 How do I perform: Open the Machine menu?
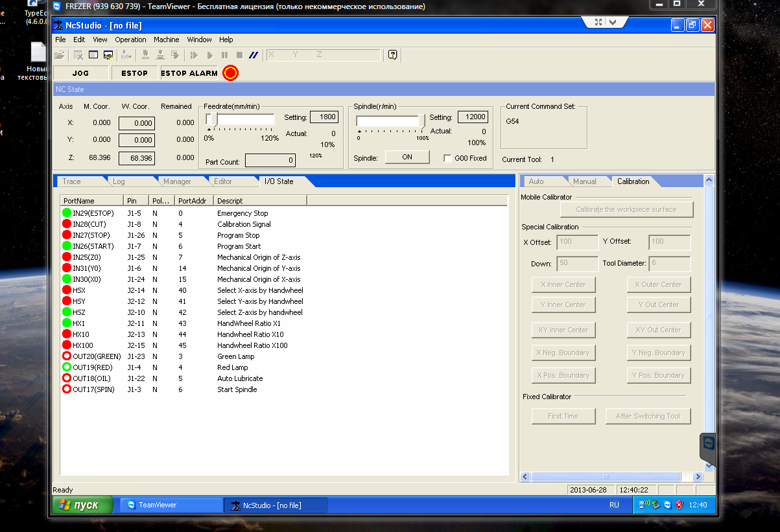click(x=166, y=40)
